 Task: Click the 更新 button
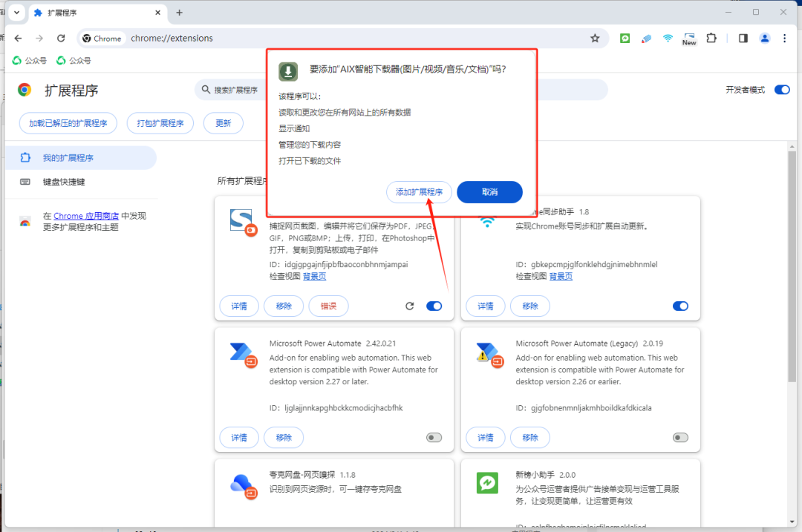point(223,123)
